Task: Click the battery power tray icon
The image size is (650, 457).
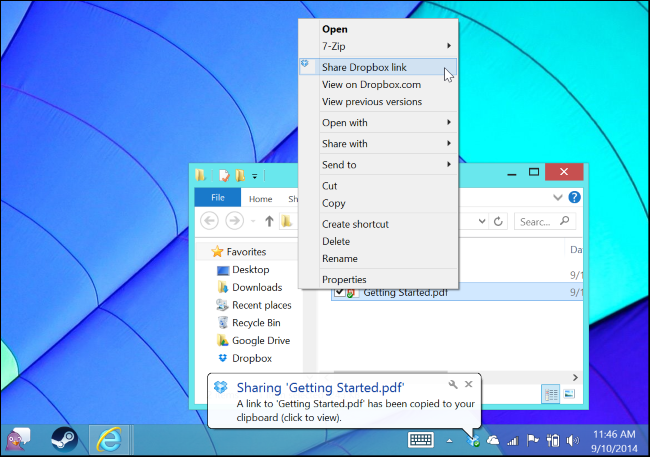Action: coord(553,440)
